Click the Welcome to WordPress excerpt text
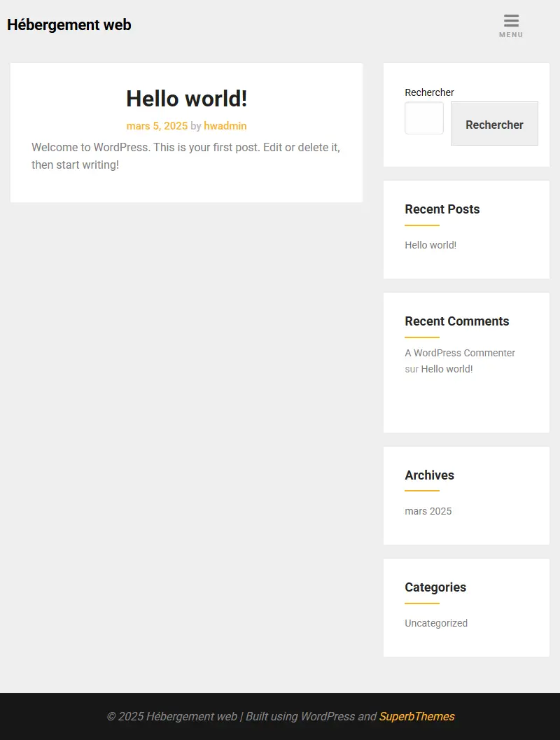The height and width of the screenshot is (740, 560). [x=186, y=156]
